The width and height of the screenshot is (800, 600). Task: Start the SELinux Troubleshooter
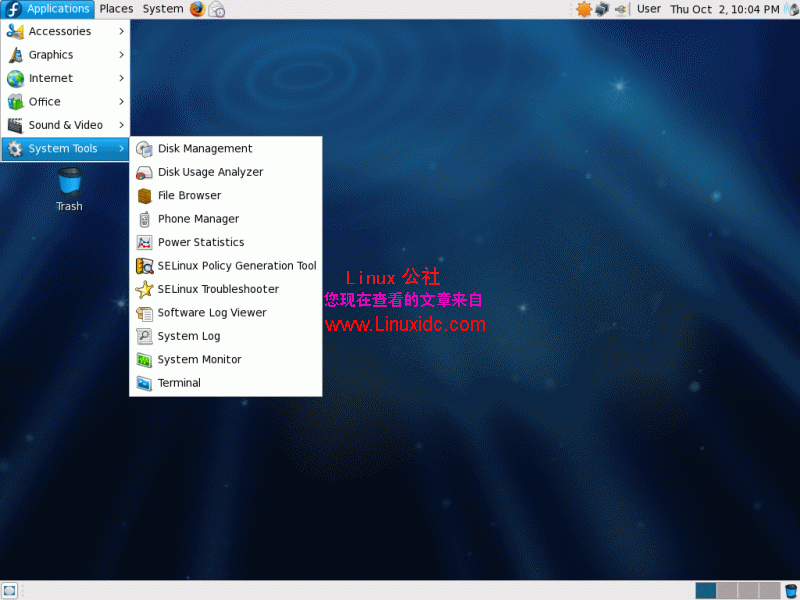point(216,289)
